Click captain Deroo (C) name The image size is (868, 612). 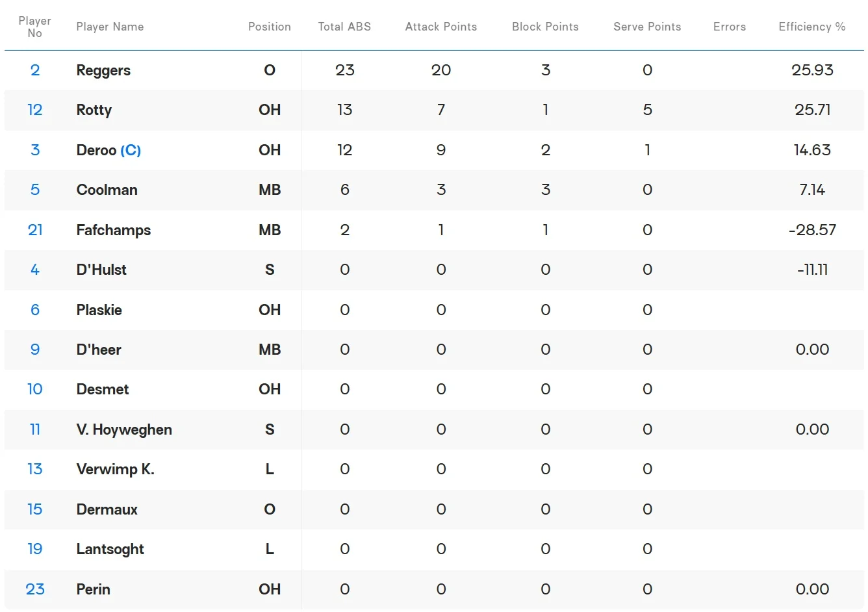pos(108,150)
